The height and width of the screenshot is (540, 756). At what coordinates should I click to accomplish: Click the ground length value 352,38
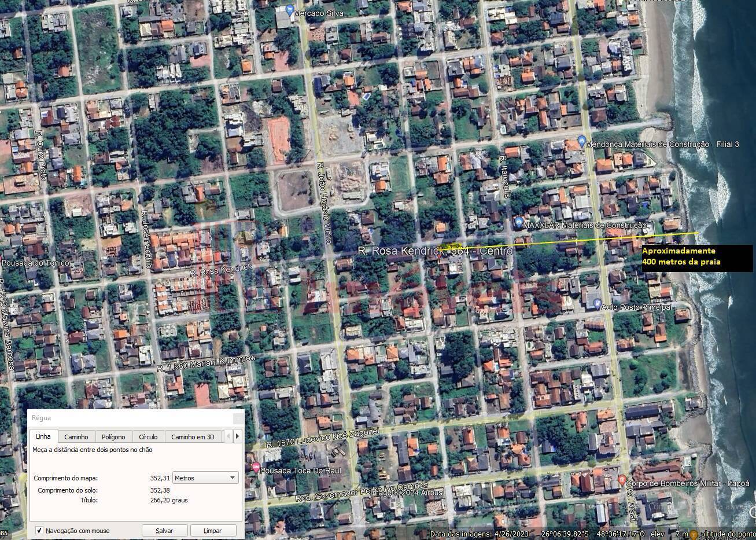pos(160,490)
